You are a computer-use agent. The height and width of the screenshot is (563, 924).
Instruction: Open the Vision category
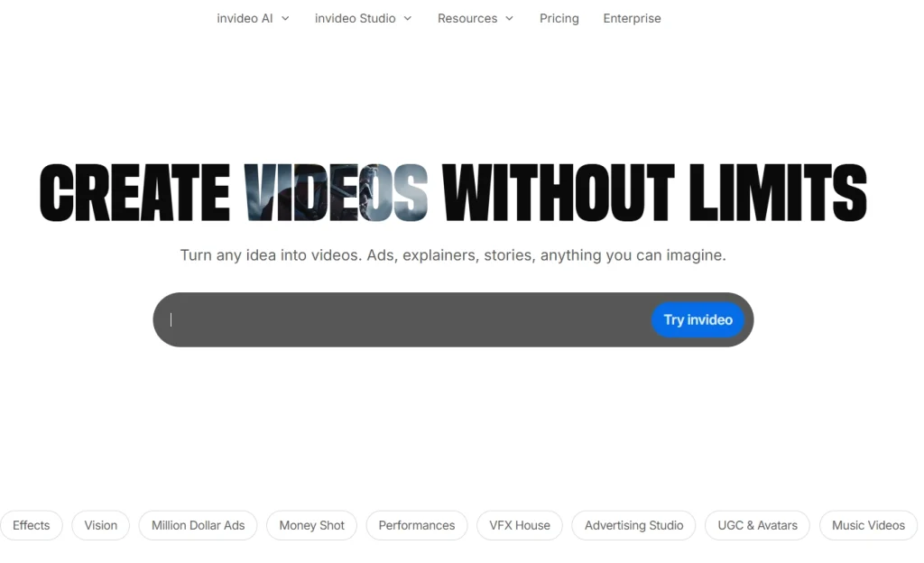point(100,525)
